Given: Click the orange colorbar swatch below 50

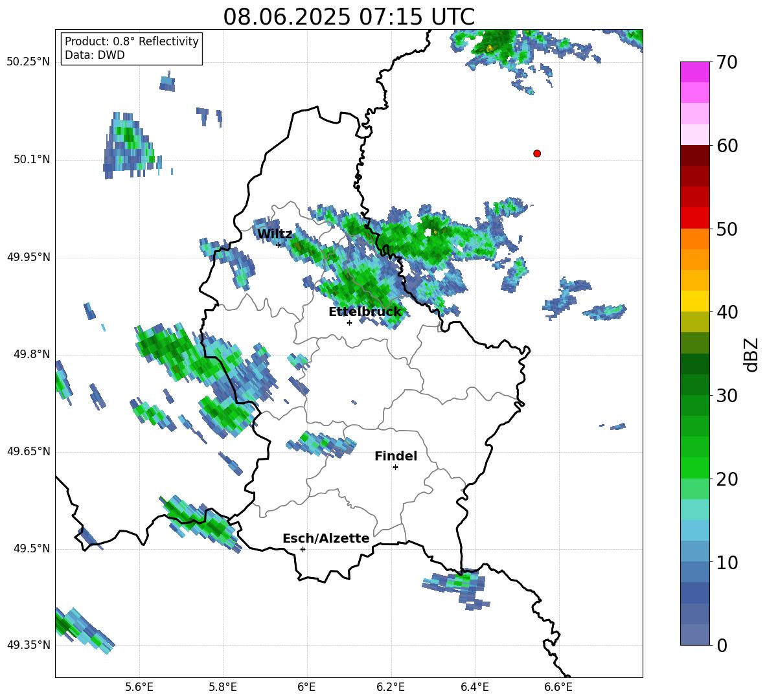Looking at the screenshot, I should click(x=694, y=238).
